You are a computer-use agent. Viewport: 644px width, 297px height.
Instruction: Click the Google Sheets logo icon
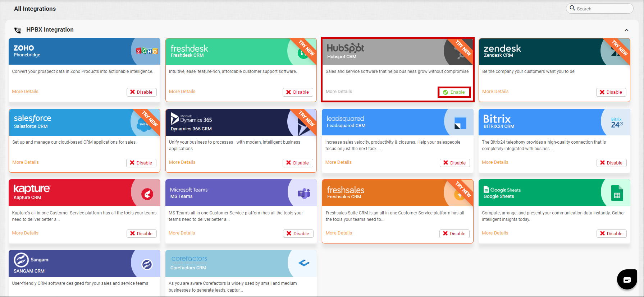(617, 193)
